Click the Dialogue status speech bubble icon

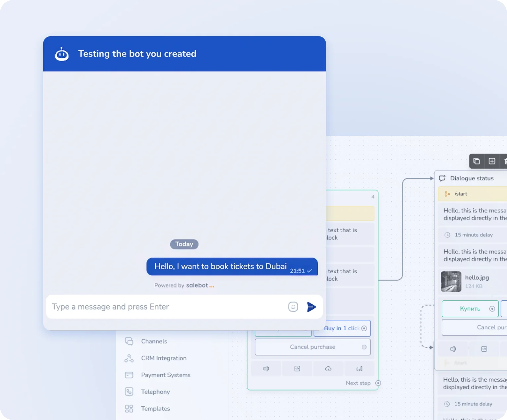442,178
